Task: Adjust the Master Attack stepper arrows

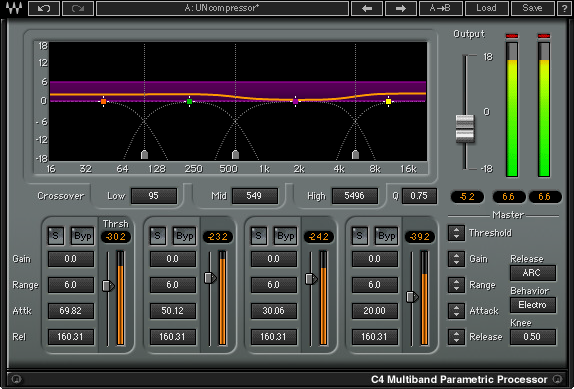Action: click(456, 311)
